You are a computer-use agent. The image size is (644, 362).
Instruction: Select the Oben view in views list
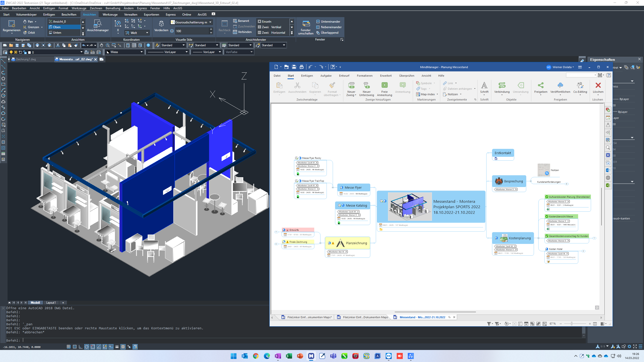coord(64,27)
